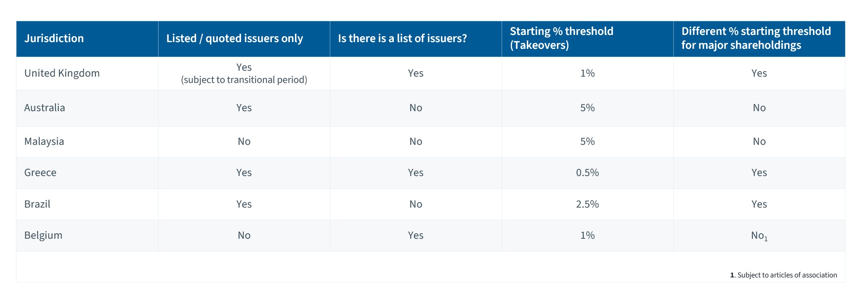Click Greece's 0.5% takeover threshold cell
Viewport: 868px width, 296px height.
pos(587,173)
